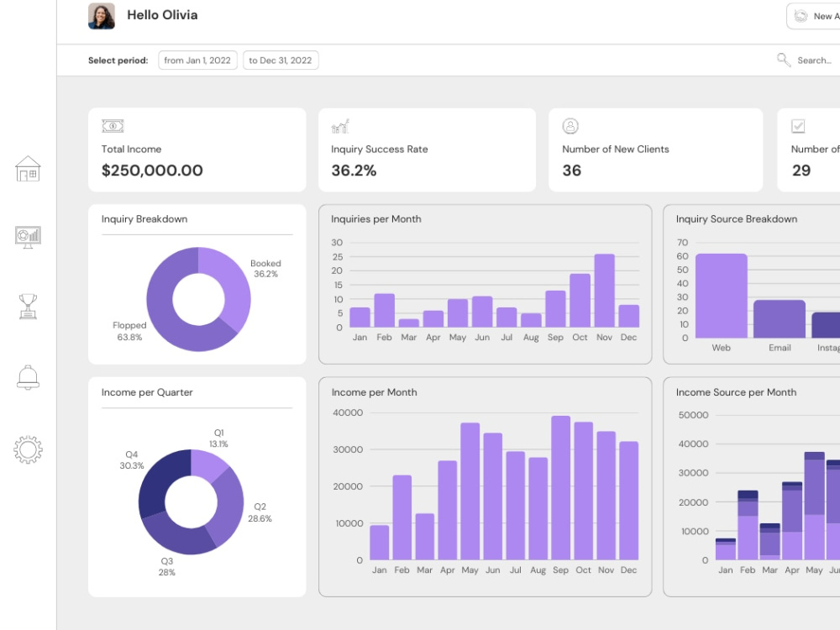Click the 'Select period:' label
Screen dimensions: 840x630
pyautogui.click(x=118, y=60)
